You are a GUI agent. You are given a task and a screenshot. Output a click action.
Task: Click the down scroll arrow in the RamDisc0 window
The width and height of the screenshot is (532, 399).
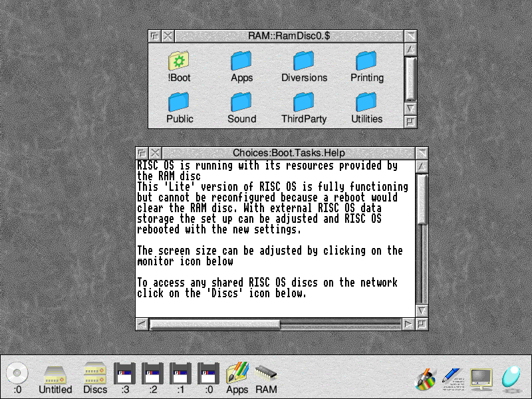(x=410, y=108)
